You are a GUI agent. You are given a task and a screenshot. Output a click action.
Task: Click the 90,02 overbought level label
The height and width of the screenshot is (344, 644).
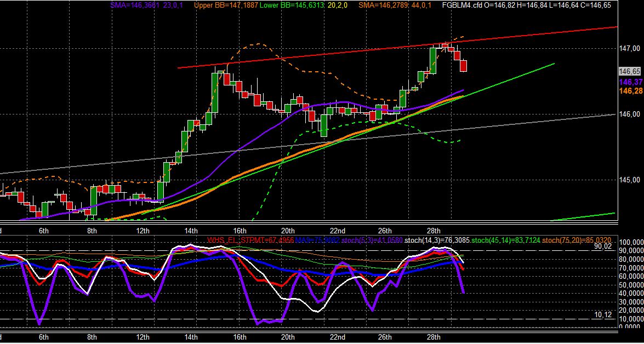[x=604, y=246]
